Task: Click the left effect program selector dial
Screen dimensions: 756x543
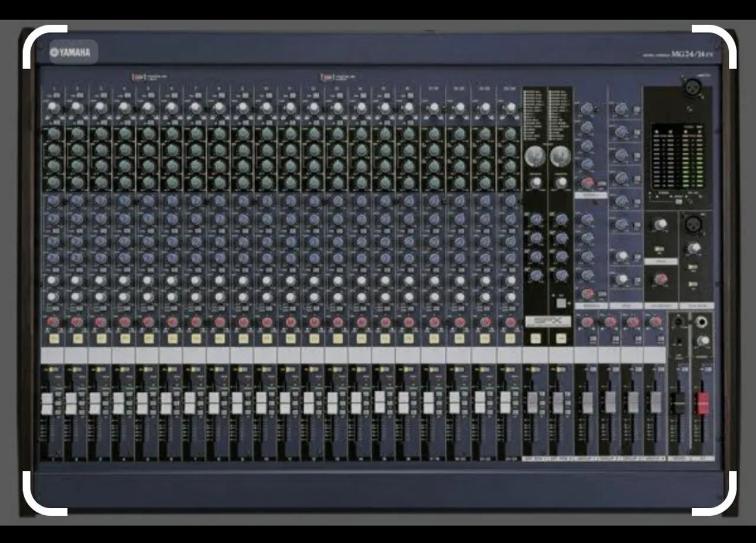Action: coord(535,156)
